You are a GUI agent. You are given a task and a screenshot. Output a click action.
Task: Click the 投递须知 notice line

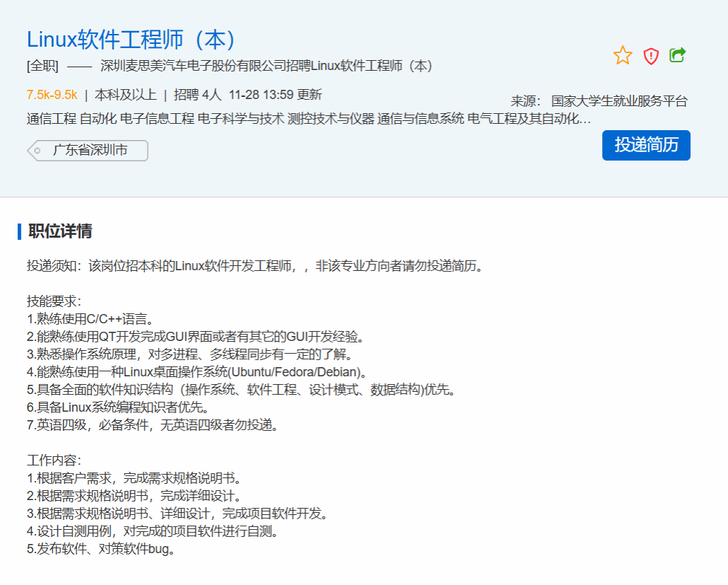pyautogui.click(x=254, y=267)
